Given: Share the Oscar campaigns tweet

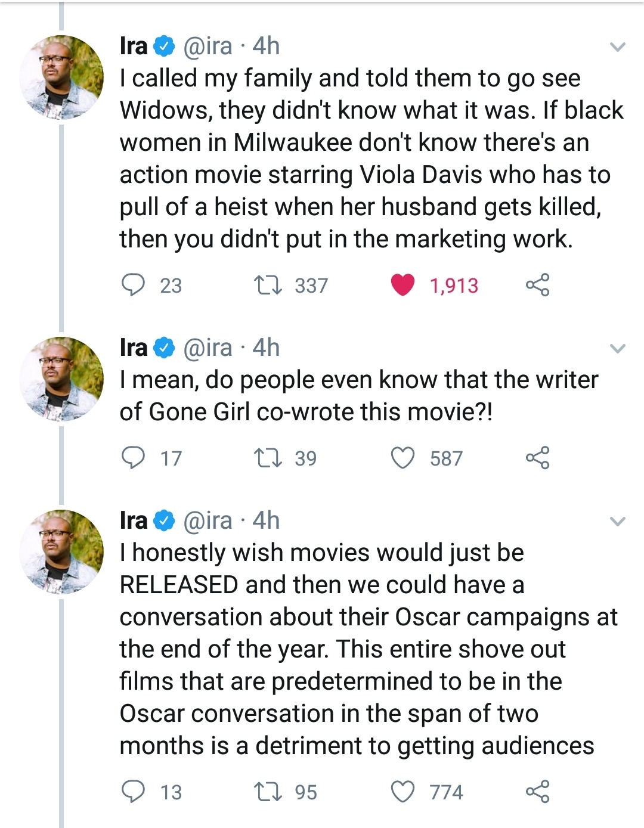Looking at the screenshot, I should [537, 792].
